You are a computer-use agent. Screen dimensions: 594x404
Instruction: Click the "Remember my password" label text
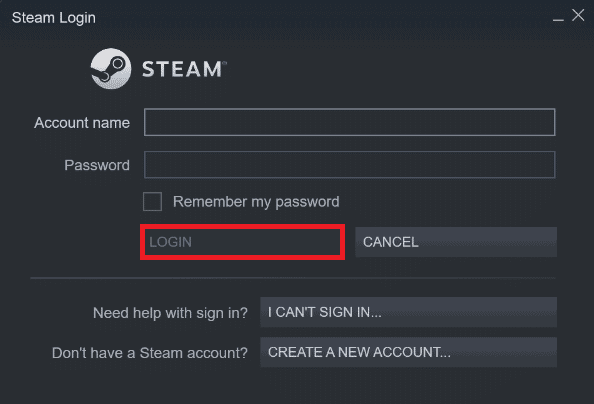[256, 202]
